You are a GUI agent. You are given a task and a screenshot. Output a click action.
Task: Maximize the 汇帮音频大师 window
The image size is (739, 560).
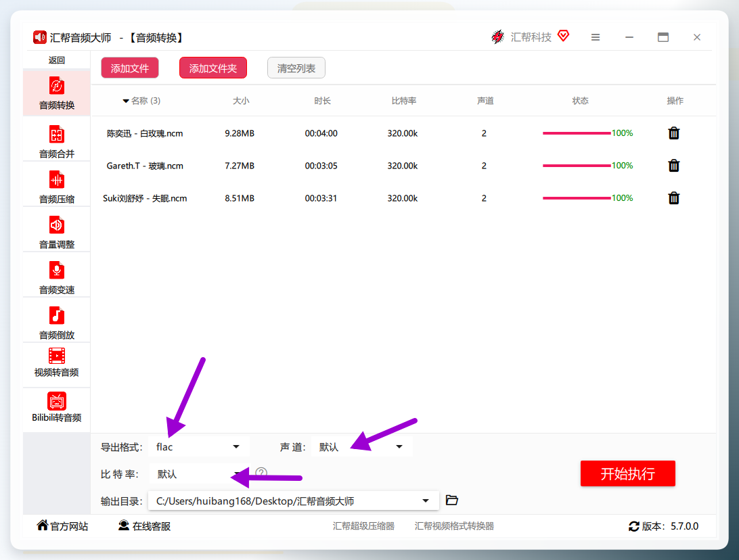[x=663, y=37]
